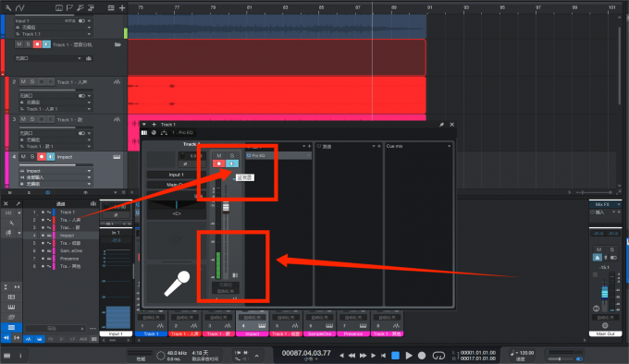The height and width of the screenshot is (364, 629).
Task: Add a new track with the plus icon
Action: [x=122, y=7]
